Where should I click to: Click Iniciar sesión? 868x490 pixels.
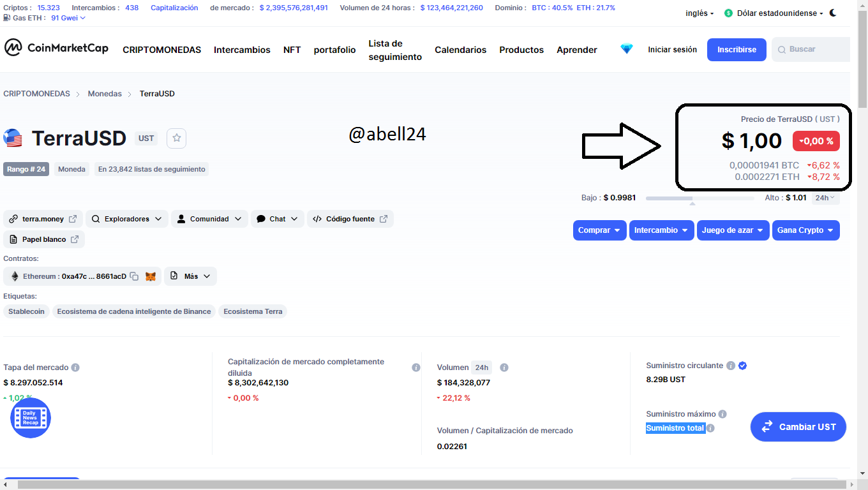pos(673,49)
